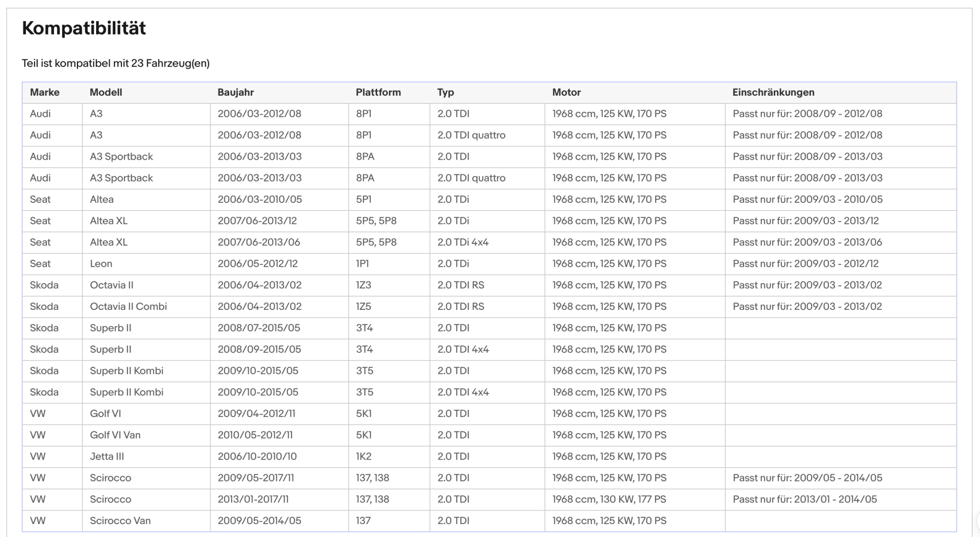Select text 'Teil ist kompatibel mit 23 Fahrzeug(en)'
The width and height of the screenshot is (980, 537).
(x=116, y=63)
